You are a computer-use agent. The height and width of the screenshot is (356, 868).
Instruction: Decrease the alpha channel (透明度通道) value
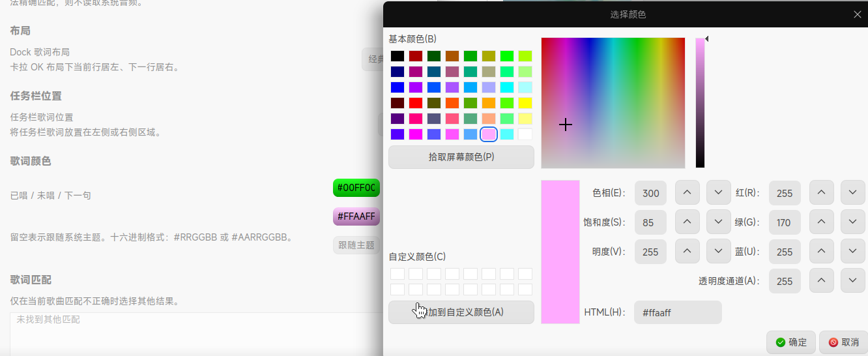click(853, 280)
